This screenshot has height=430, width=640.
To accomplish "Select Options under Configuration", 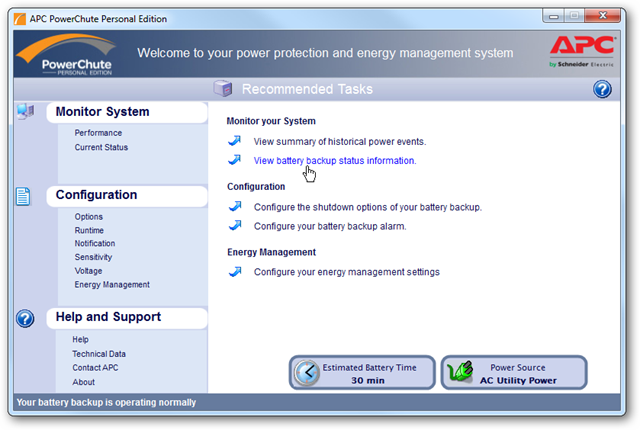I will pos(88,217).
